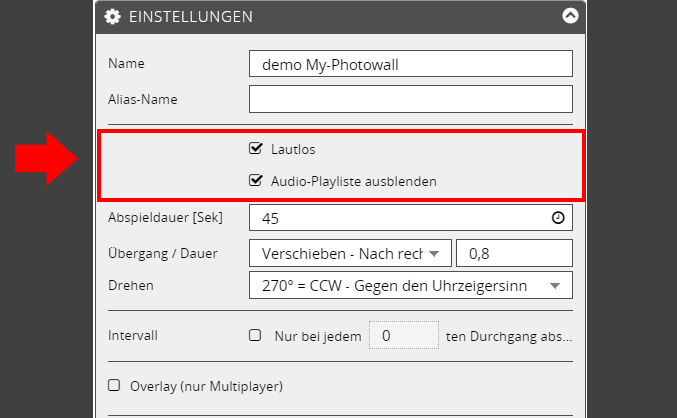This screenshot has width=677, height=418.
Task: Toggle the Lautlos checkbox
Action: [x=256, y=149]
